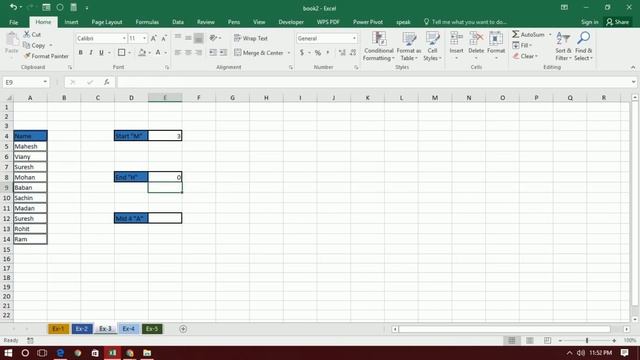This screenshot has width=640, height=360.
Task: Click Sign in link
Action: (x=590, y=22)
